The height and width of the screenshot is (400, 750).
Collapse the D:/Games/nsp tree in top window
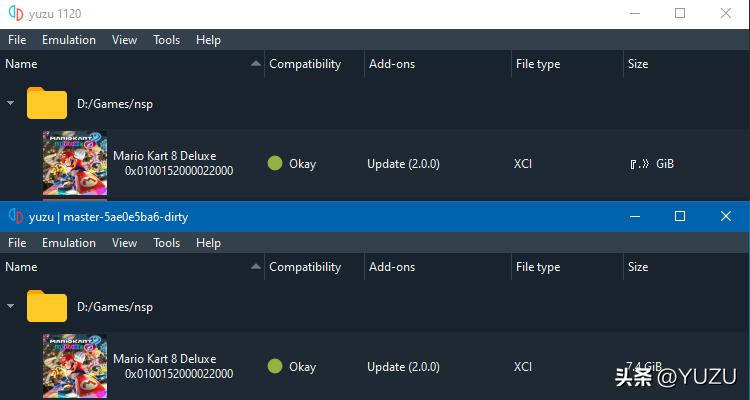[11, 103]
